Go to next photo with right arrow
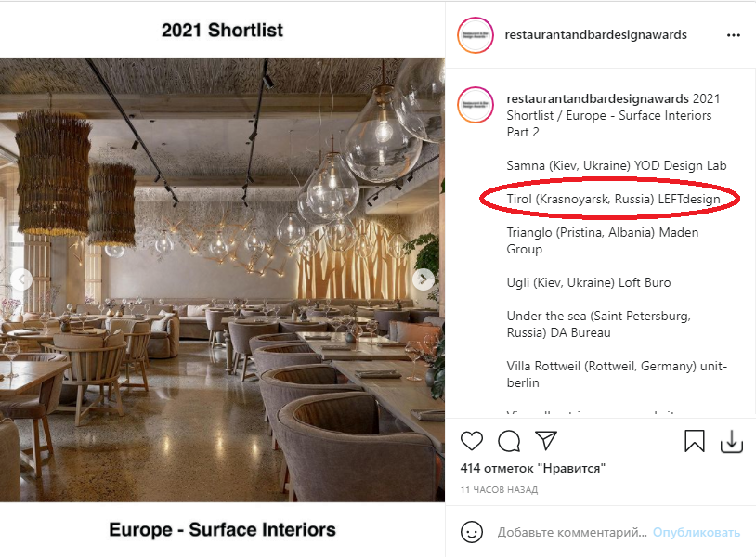 coord(424,279)
